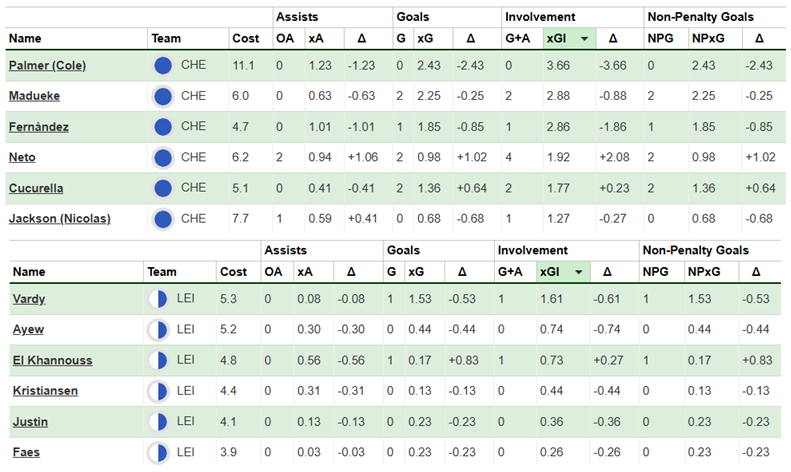Click Chelsea badge icon in Madueke row

click(x=163, y=97)
